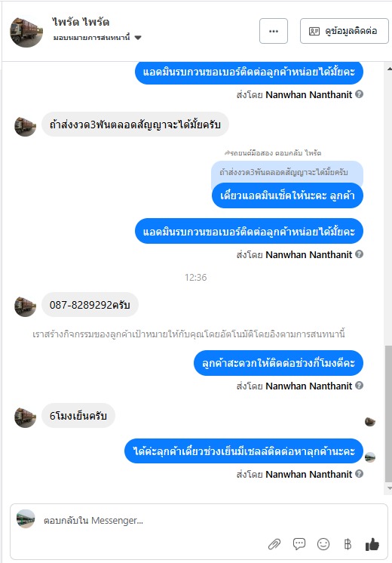The width and height of the screenshot is (392, 563).
Task: Click the seen-receipt avatar beside 6โมงเย็น message
Action: (370, 422)
